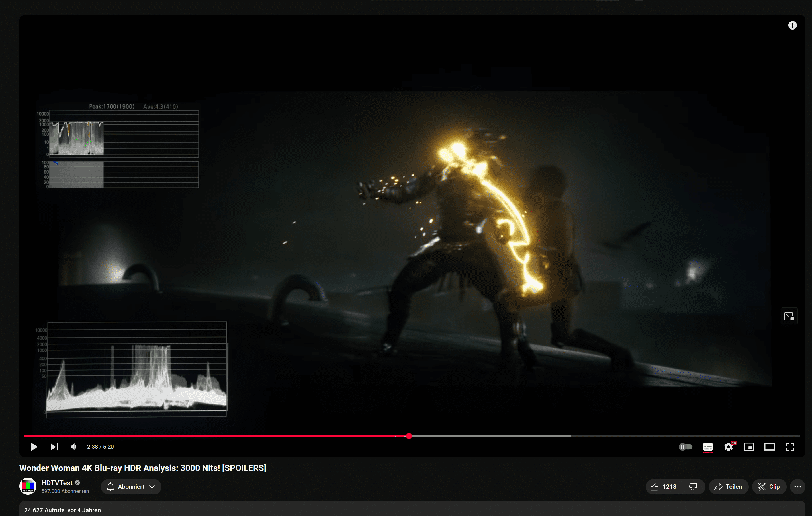Switch to miniplayer mode
The image size is (812, 516).
click(x=749, y=447)
